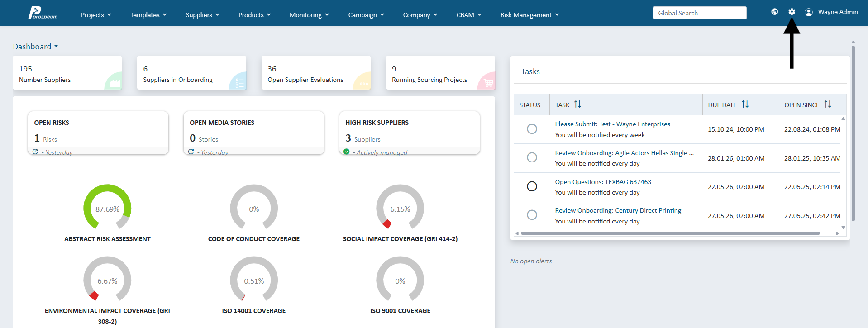
Task: Expand the Suppliers menu
Action: click(x=202, y=15)
